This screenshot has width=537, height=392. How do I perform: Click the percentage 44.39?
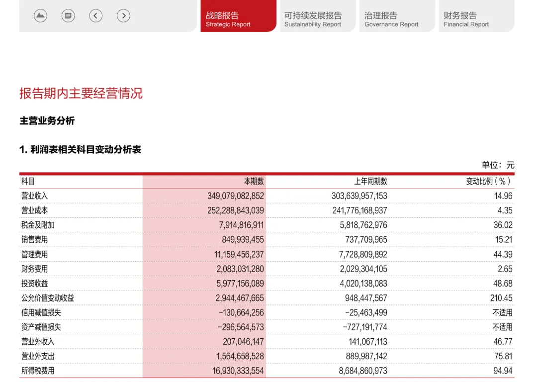[503, 255]
